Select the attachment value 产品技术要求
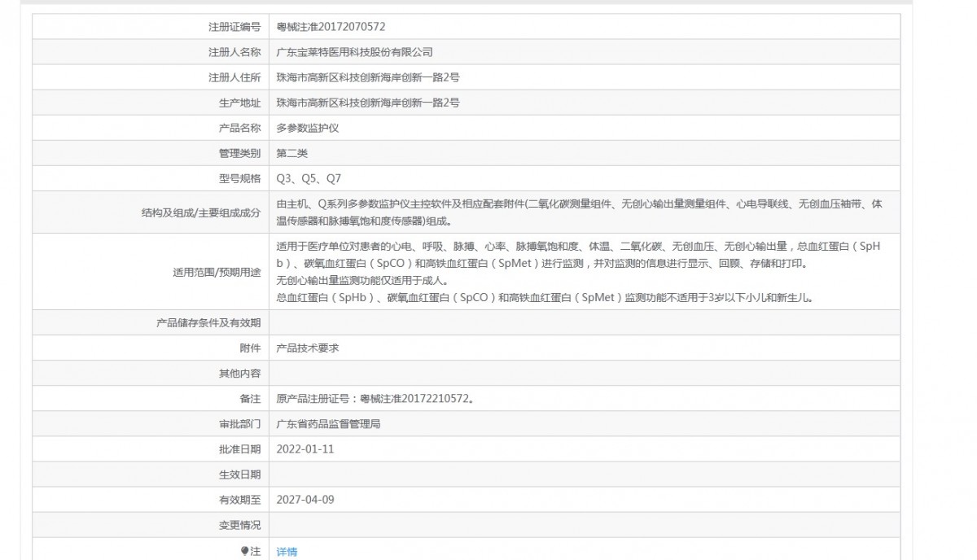The height and width of the screenshot is (560, 977). click(308, 348)
